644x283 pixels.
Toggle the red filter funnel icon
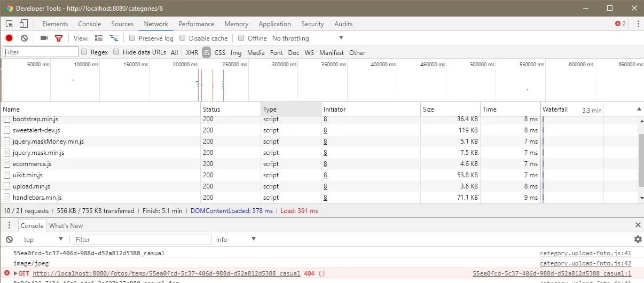(x=59, y=38)
